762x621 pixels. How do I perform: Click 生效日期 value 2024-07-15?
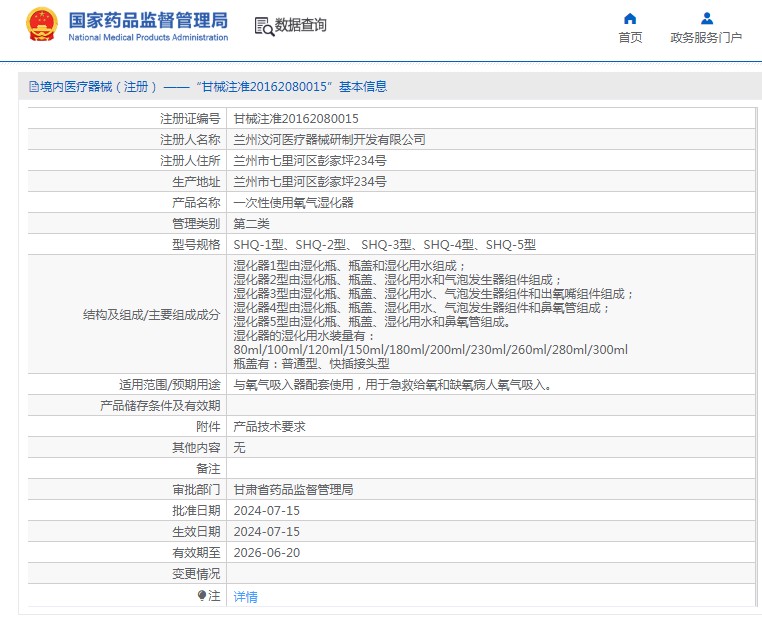tap(266, 532)
